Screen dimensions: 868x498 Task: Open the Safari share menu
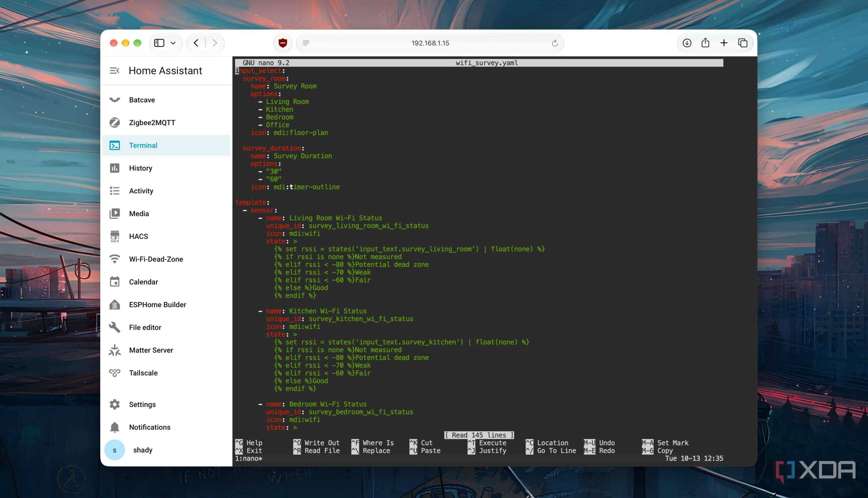click(x=705, y=43)
